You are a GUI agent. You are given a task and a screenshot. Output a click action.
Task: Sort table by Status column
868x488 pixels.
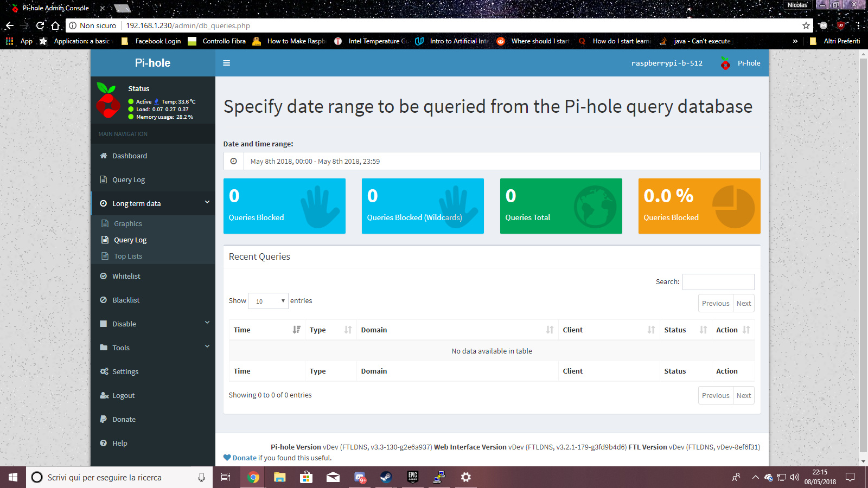686,330
